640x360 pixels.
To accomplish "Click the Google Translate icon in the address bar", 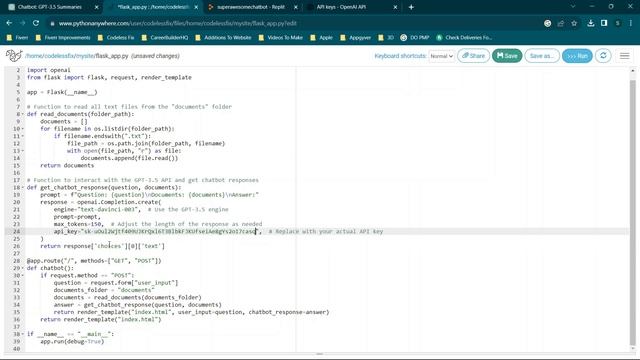I will 548,23.
